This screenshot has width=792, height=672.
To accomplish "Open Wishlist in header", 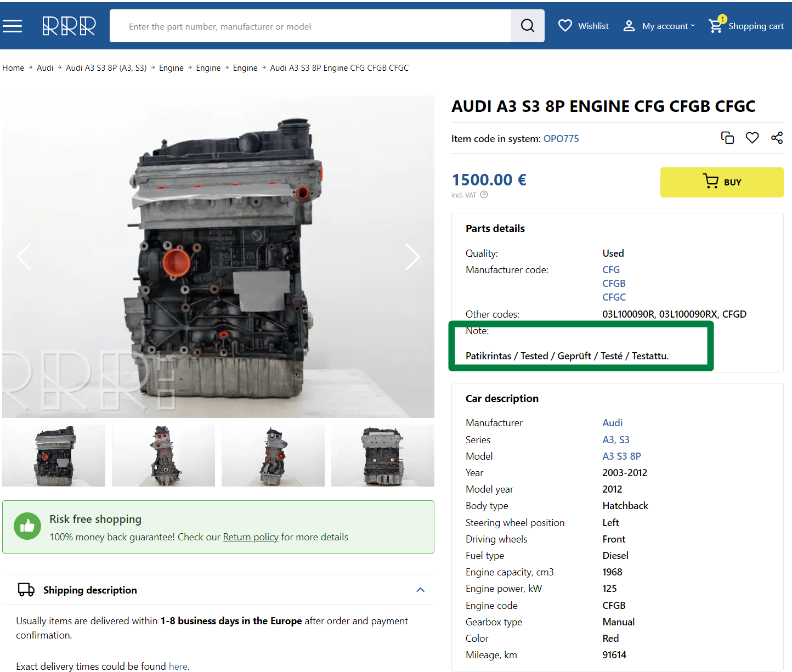I will [x=584, y=26].
